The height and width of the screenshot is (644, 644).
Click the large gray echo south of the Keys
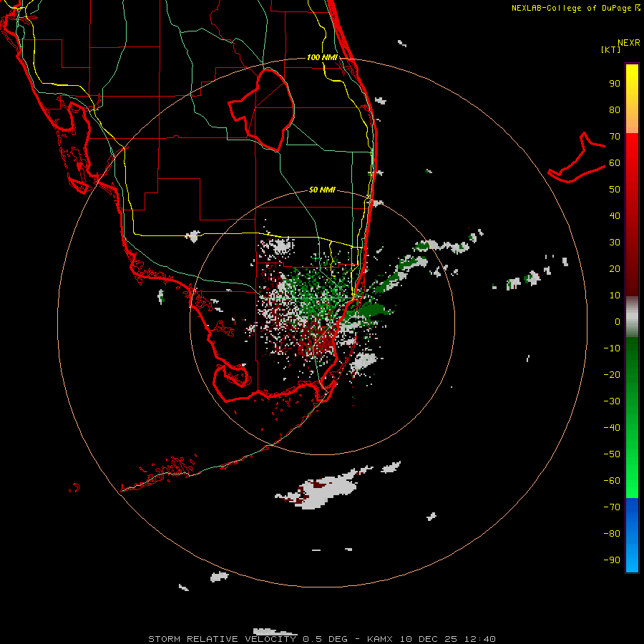pos(324,491)
